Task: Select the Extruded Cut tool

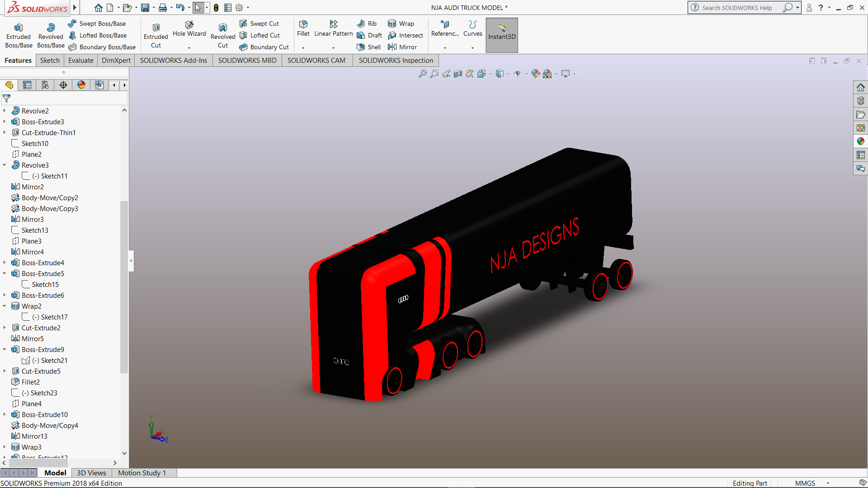Action: point(156,35)
